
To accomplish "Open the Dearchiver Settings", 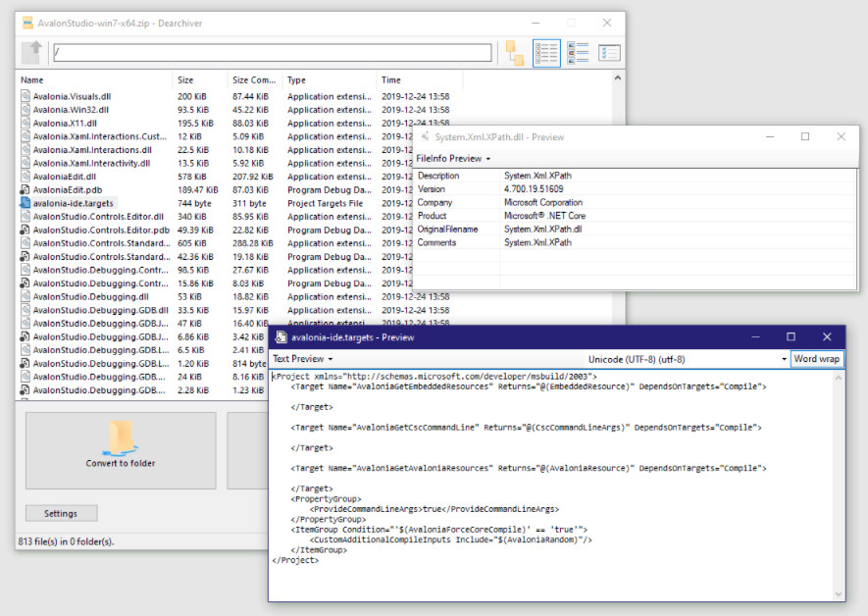I will [x=61, y=513].
